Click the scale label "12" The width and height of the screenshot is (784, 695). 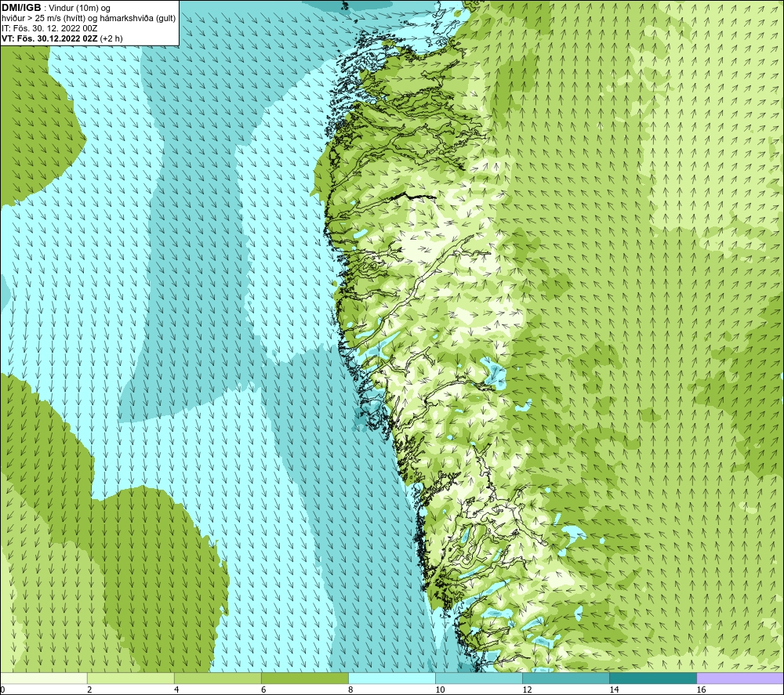[x=527, y=690]
